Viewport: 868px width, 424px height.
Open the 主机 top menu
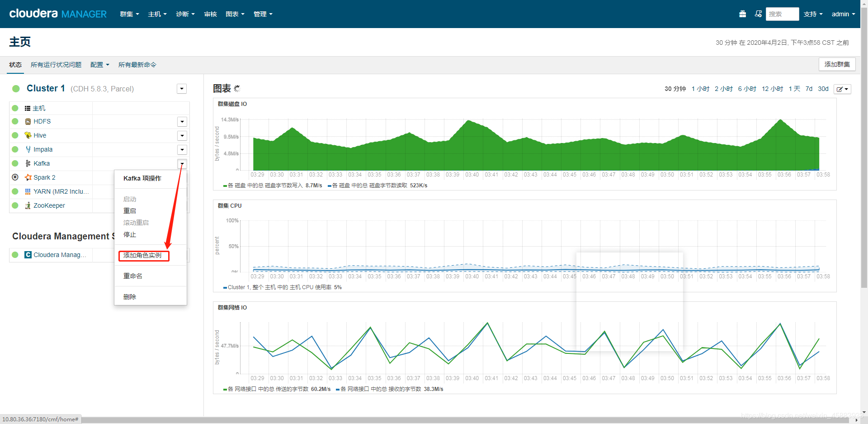[157, 14]
